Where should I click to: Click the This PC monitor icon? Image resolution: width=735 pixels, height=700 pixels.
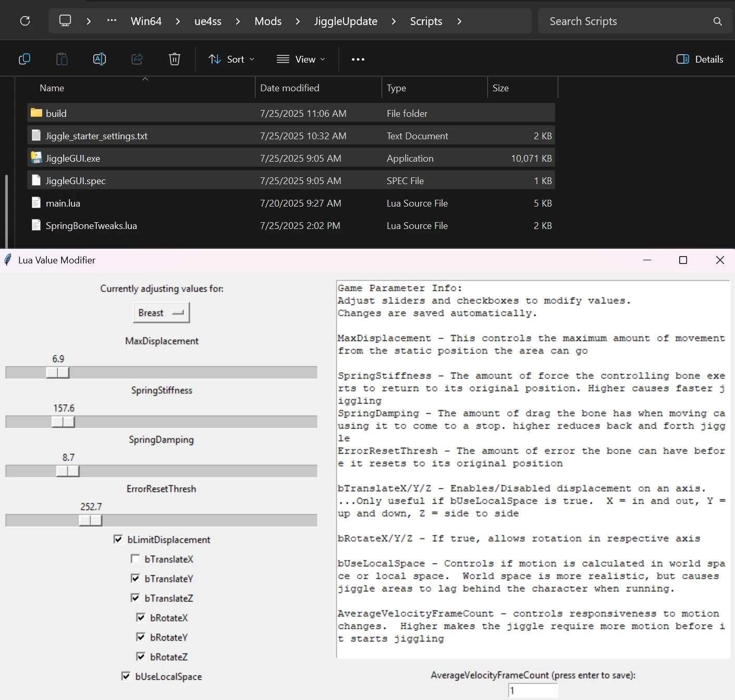coord(65,21)
